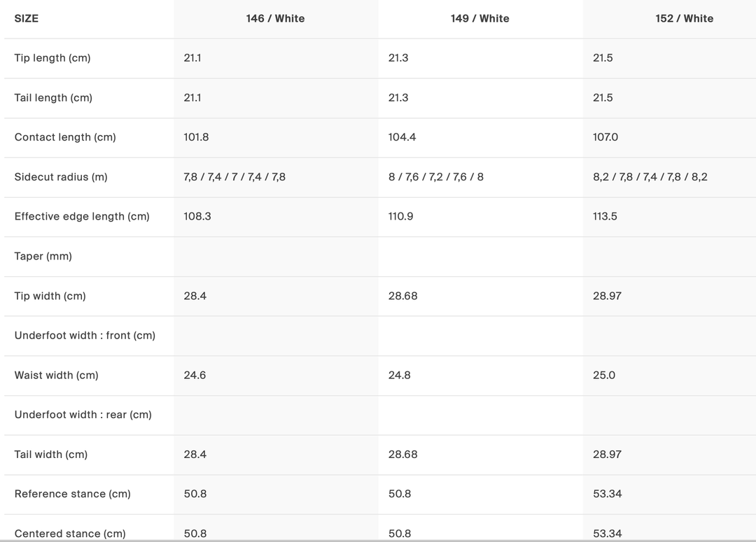This screenshot has width=756, height=542.
Task: Select the Effective edge length (cm) label
Action: pos(82,217)
